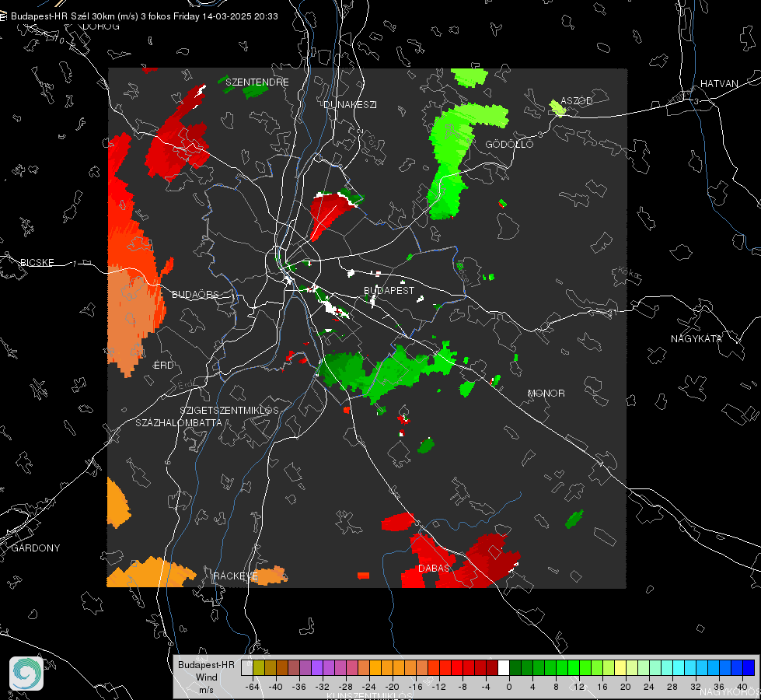Click the DUNAKESZI town label
The image size is (761, 700).
[350, 104]
